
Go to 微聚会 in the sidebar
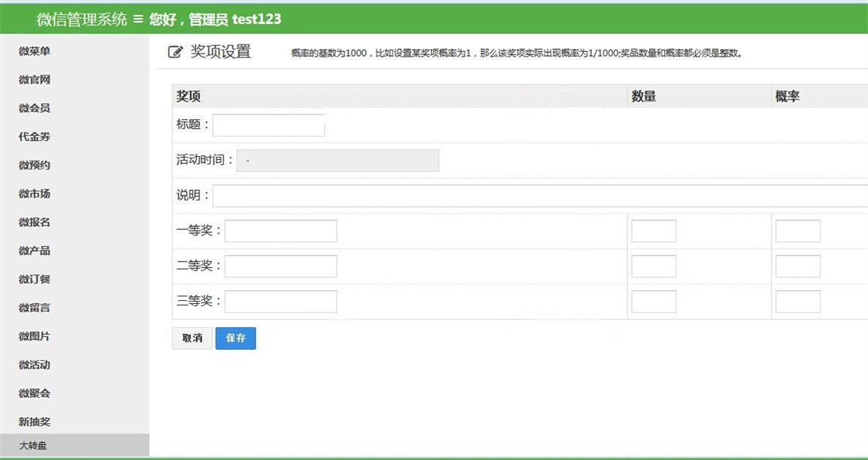coord(34,393)
